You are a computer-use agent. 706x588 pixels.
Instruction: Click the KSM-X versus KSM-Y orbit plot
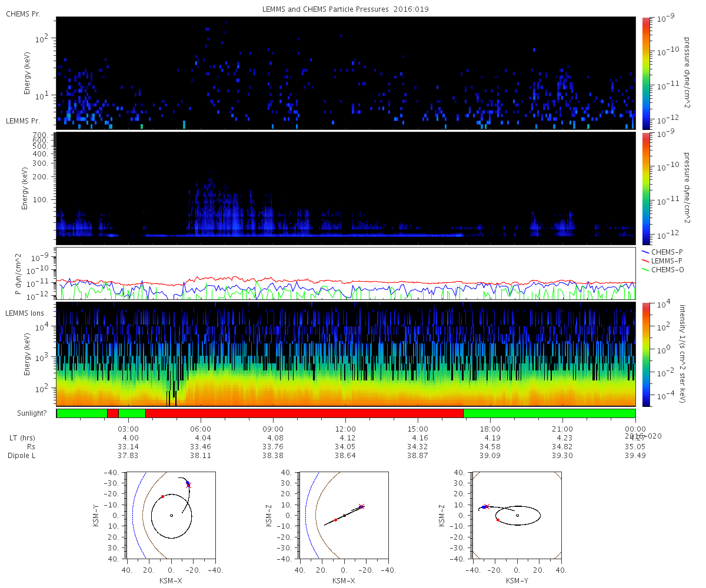(x=171, y=515)
